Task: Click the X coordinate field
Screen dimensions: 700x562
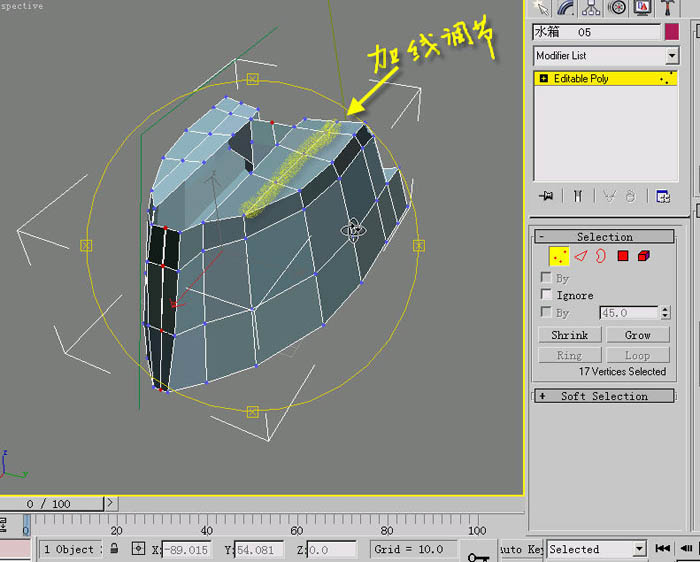Action: (x=187, y=550)
